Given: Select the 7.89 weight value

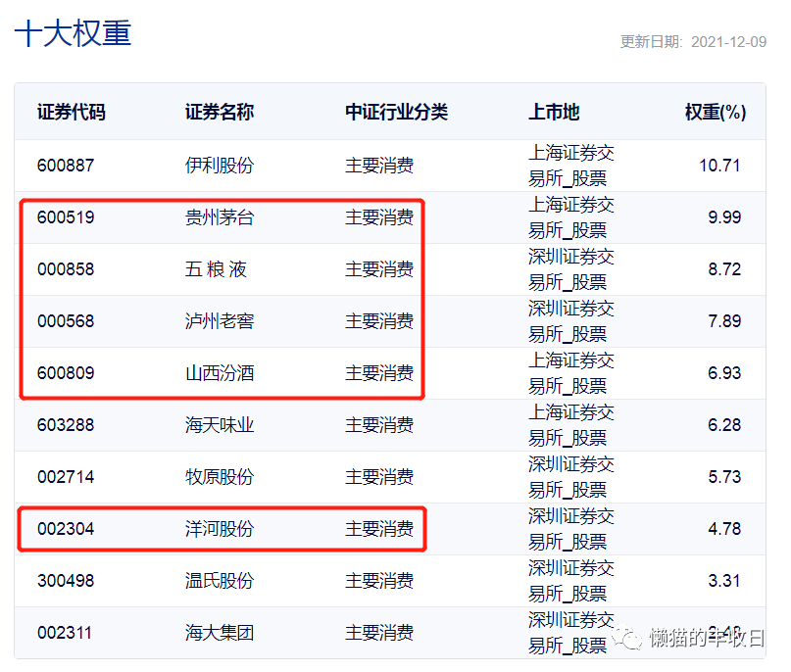Looking at the screenshot, I should coord(724,321).
